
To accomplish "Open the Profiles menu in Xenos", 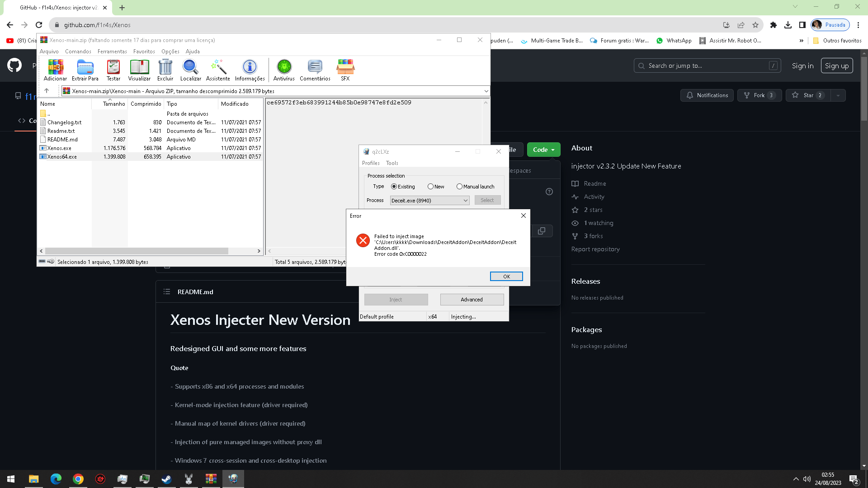I will 371,163.
